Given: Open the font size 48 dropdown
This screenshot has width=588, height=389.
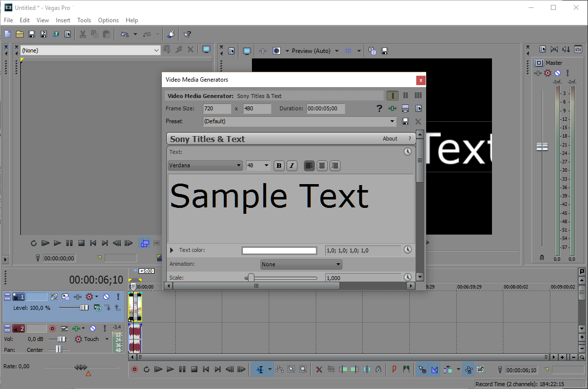Looking at the screenshot, I should coord(266,165).
